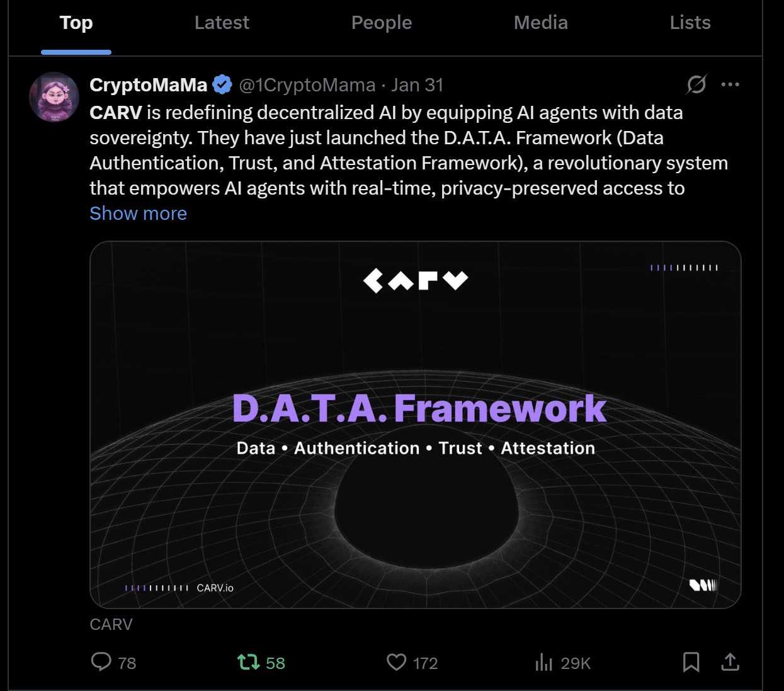Viewport: 784px width, 691px height.
Task: Like the CryptoMaMa post
Action: pos(396,662)
